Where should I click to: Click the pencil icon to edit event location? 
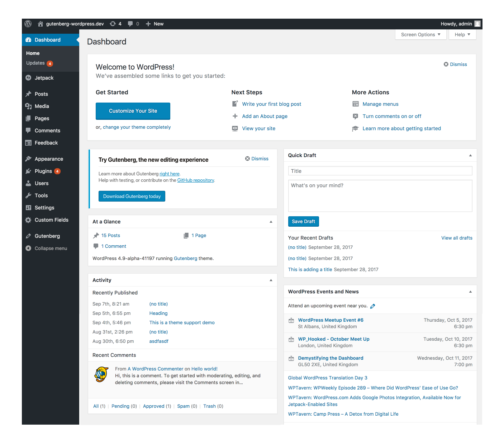(x=372, y=306)
